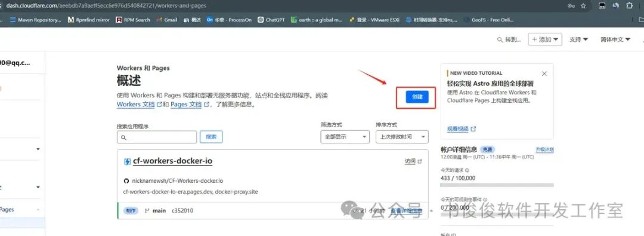
Task: Click the 制作 production badge
Action: pyautogui.click(x=131, y=210)
